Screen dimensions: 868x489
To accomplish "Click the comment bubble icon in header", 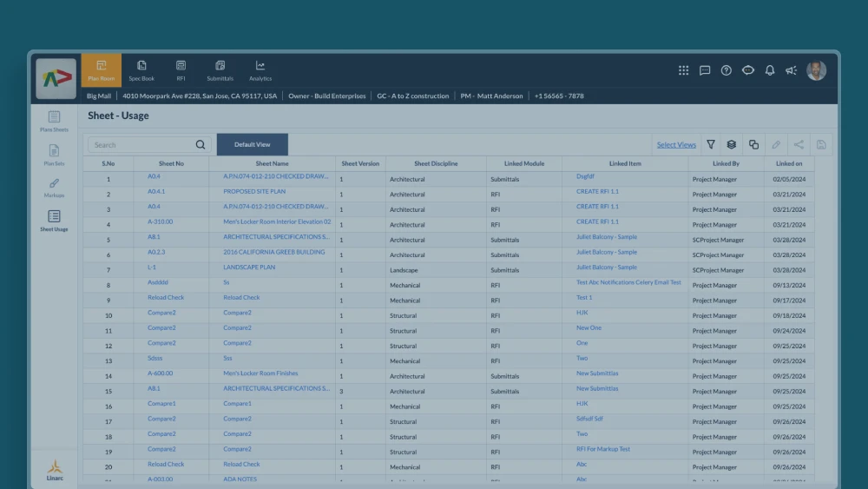I will click(x=748, y=70).
